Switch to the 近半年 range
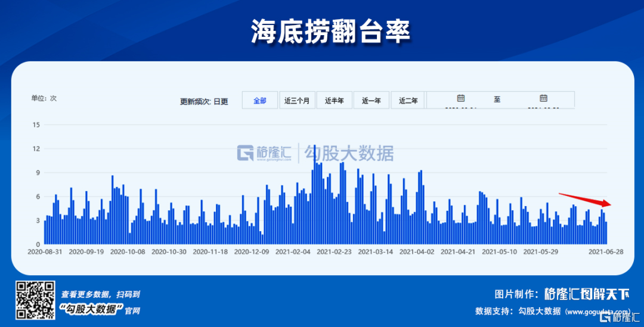This screenshot has width=644, height=327. (x=334, y=101)
